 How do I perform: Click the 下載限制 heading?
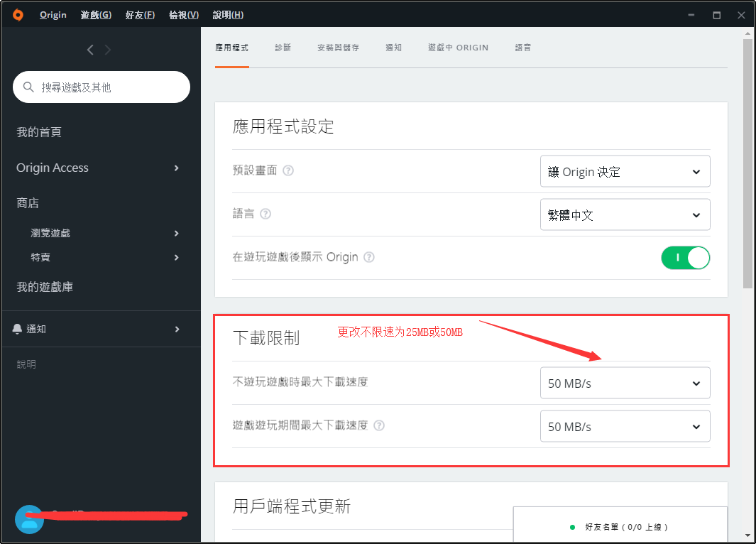tap(266, 337)
